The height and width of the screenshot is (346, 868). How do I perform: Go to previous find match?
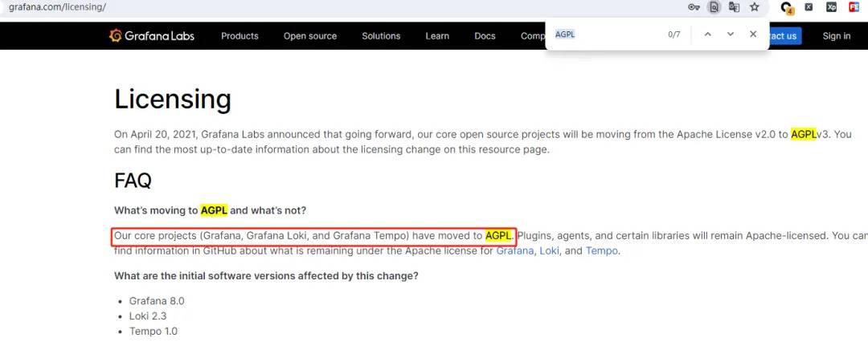(707, 35)
